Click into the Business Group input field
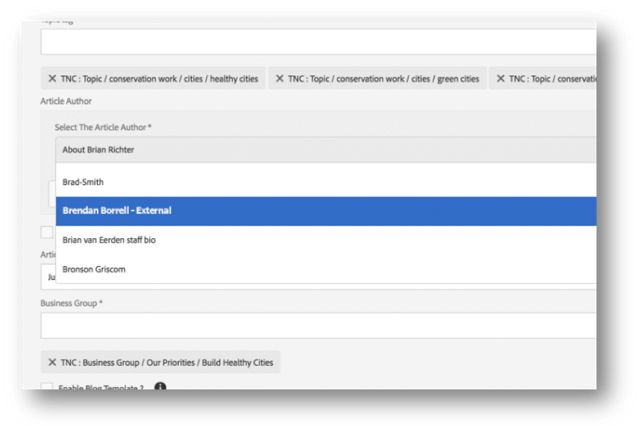 (318, 325)
